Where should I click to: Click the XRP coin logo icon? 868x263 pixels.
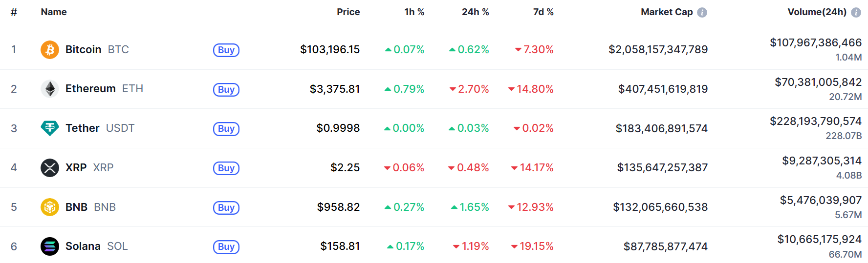(49, 168)
